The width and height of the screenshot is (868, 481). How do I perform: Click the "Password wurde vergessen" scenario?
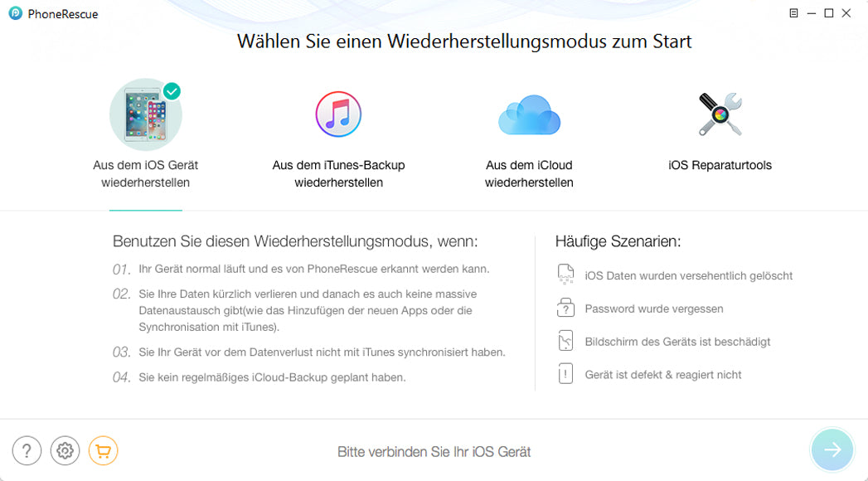click(653, 309)
